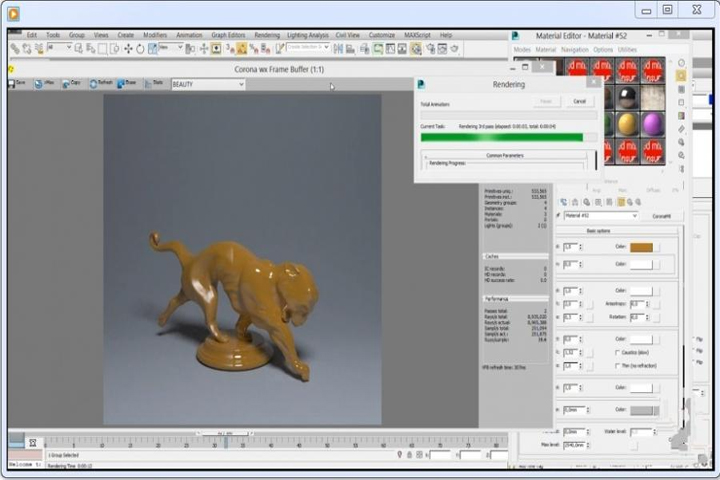
Task: Enable the Caustics (slow) checkbox
Action: coord(615,353)
